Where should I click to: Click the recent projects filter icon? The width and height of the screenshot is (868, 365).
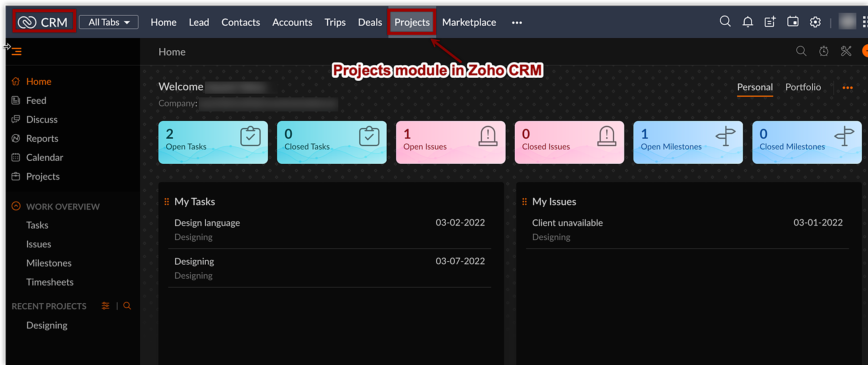(x=105, y=306)
